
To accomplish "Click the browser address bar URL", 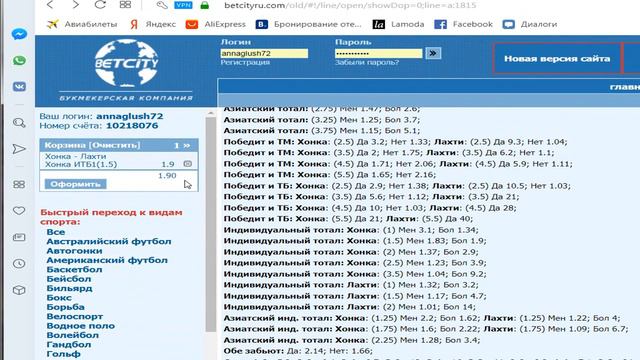I will click(x=350, y=5).
